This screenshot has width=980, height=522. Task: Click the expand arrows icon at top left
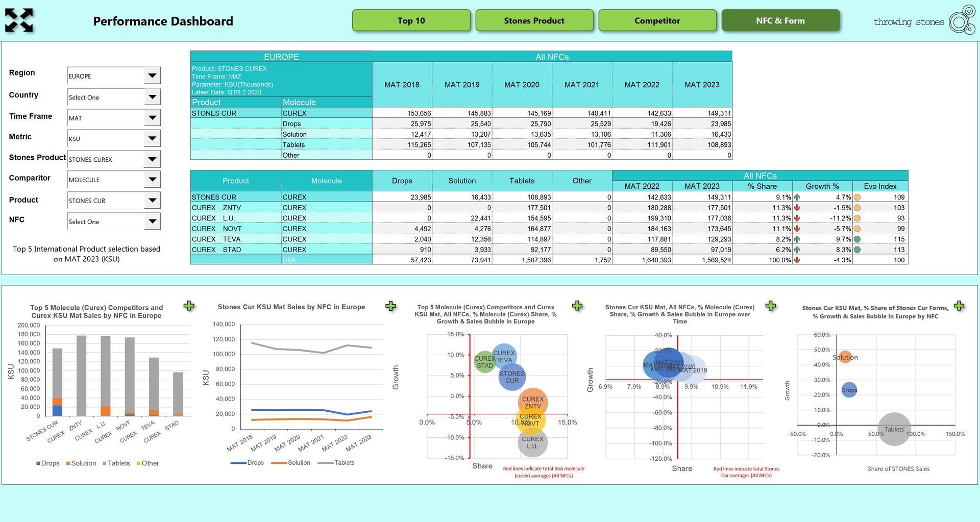tap(19, 20)
